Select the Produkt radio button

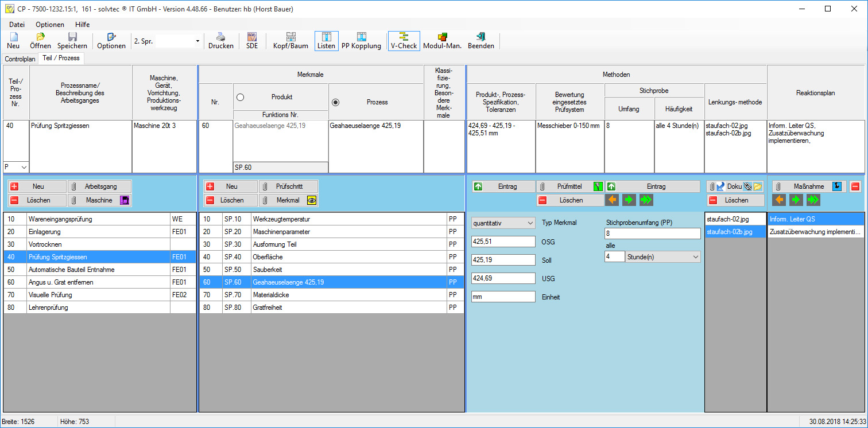[x=241, y=98]
